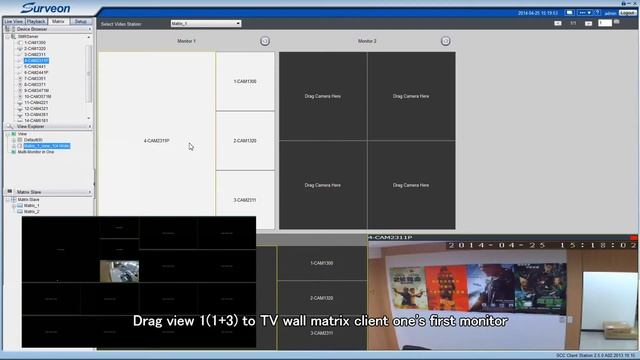Collapse the View Explorer panel arrow
This screenshot has width=640, height=360.
click(89, 127)
